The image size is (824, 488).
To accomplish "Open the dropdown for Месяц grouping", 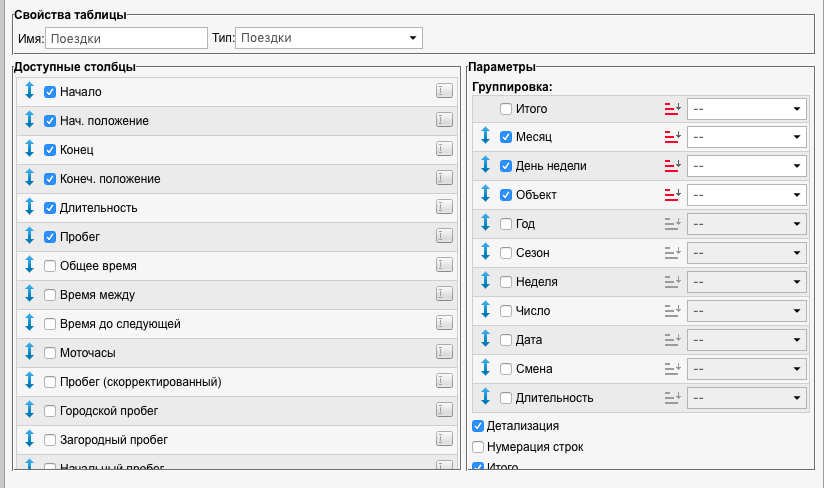I will coord(746,137).
